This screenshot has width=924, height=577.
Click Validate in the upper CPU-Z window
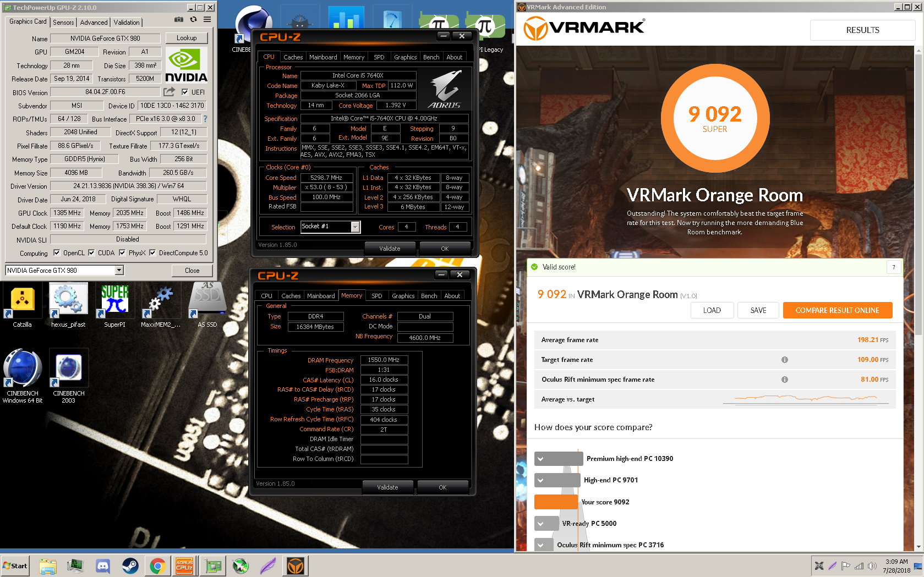click(x=390, y=249)
